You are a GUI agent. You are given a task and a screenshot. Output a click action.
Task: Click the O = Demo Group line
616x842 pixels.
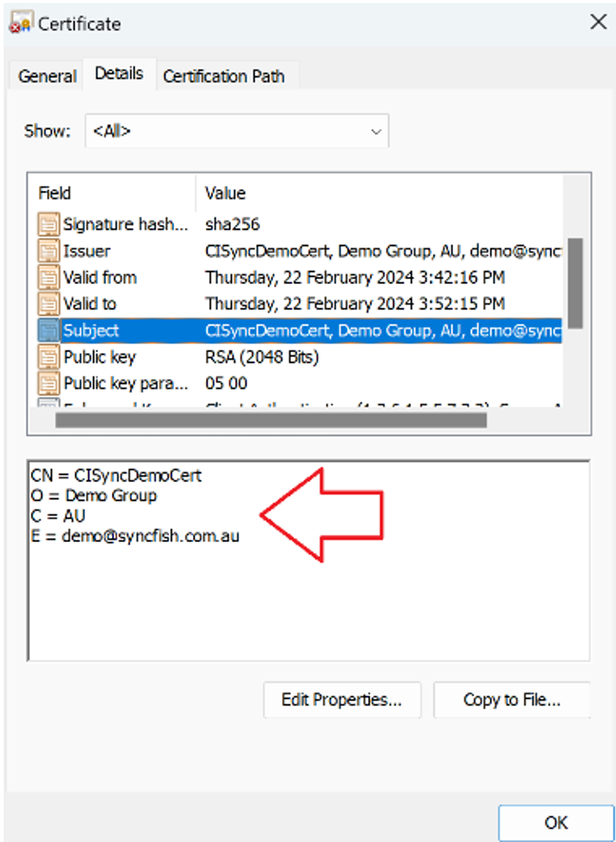pyautogui.click(x=93, y=496)
